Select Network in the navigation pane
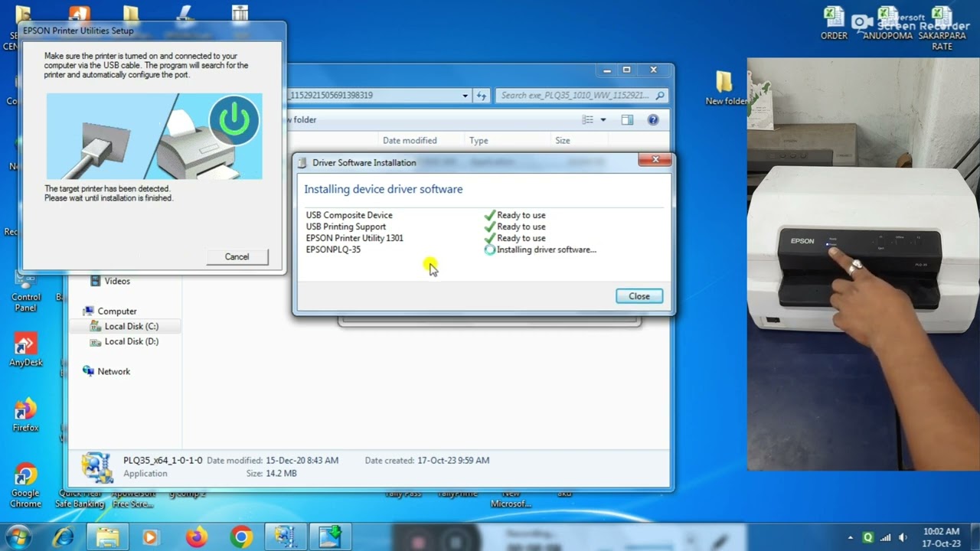Screen dimensions: 980x551 (x=114, y=371)
